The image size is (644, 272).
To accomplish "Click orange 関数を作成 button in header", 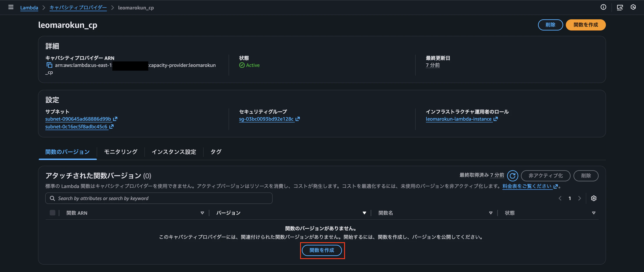I will [586, 25].
